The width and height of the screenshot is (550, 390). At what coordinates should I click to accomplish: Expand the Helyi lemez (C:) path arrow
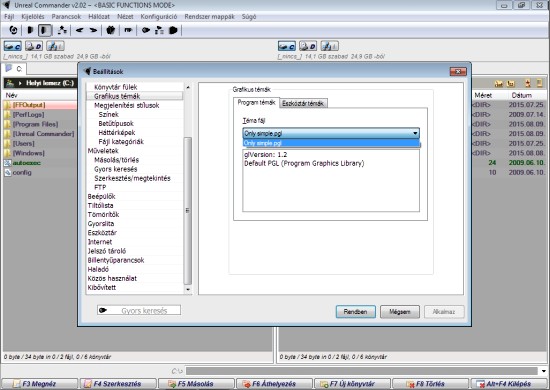pyautogui.click(x=20, y=83)
